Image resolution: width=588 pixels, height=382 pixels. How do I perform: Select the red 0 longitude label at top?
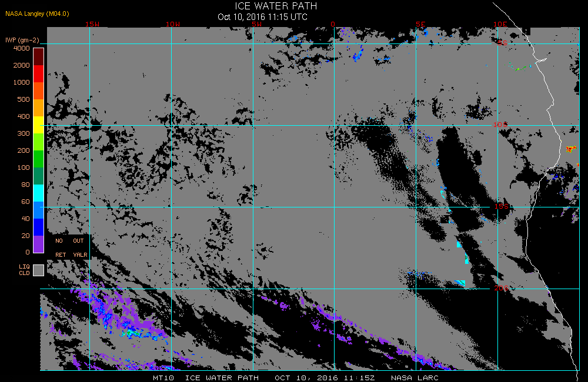(333, 24)
